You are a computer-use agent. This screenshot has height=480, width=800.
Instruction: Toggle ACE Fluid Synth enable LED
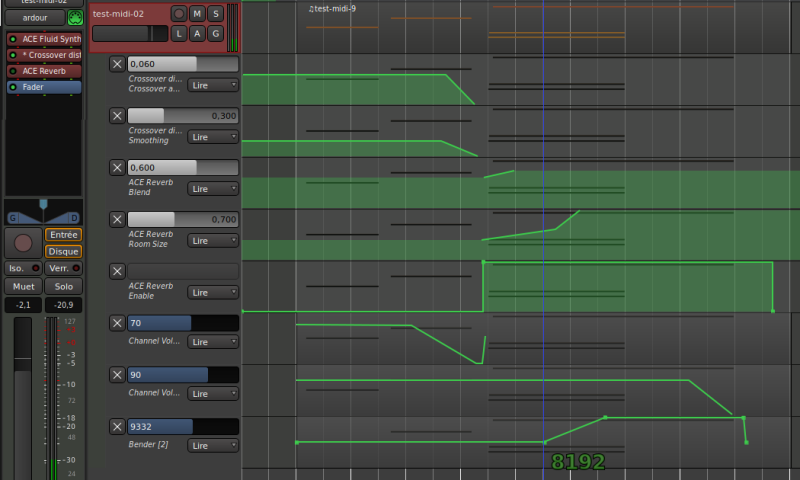point(13,39)
